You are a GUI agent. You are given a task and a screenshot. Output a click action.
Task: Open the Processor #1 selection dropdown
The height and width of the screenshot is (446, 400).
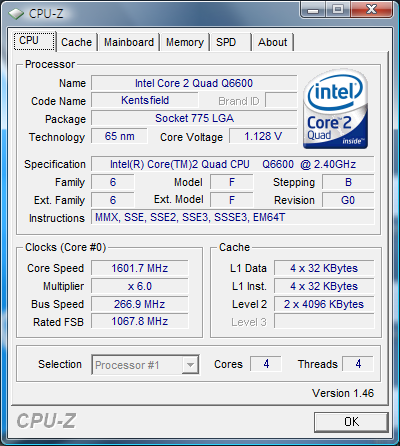click(145, 365)
